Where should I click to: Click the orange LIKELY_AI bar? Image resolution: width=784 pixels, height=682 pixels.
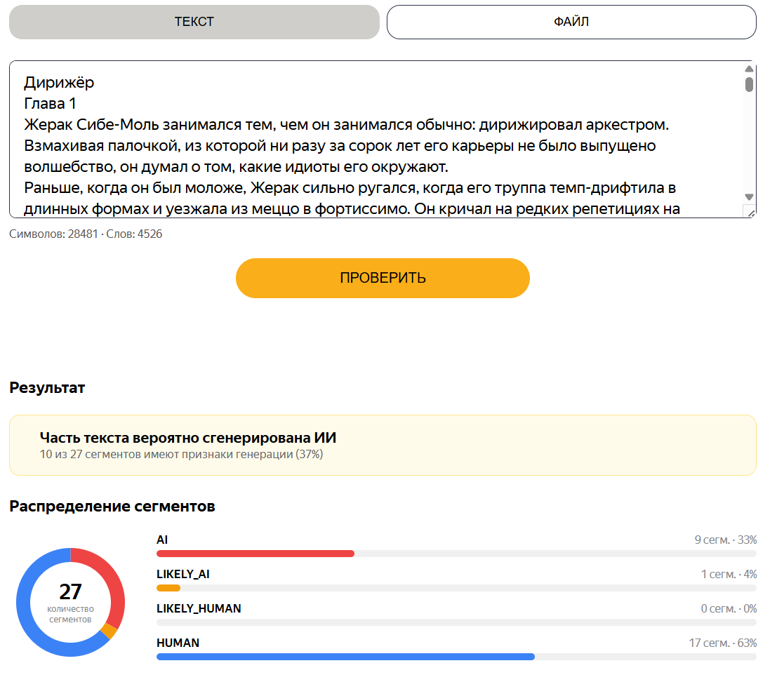click(x=168, y=588)
